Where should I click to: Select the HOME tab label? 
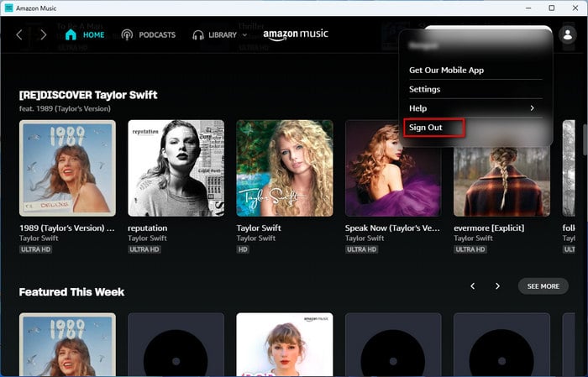(x=93, y=35)
